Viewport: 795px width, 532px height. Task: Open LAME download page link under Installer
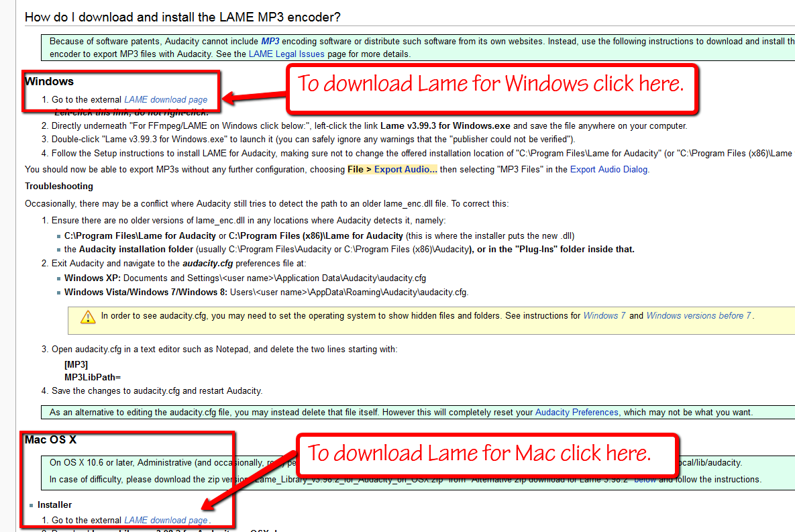click(166, 520)
